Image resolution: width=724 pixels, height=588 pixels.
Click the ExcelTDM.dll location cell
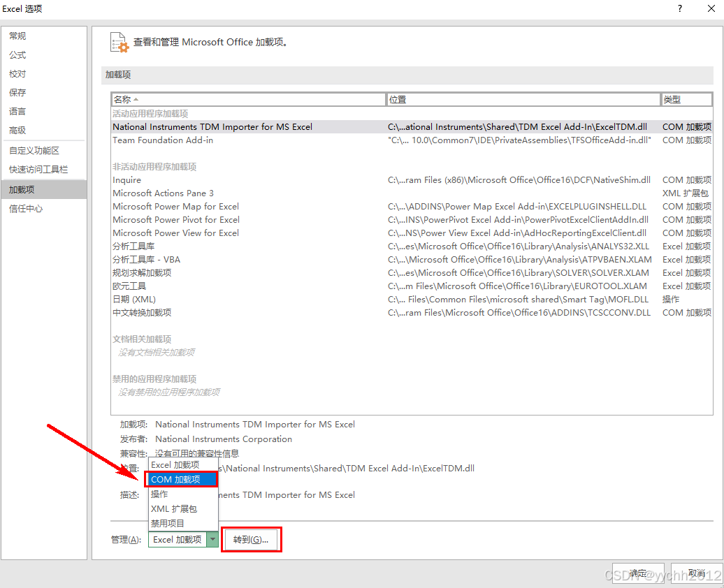click(x=517, y=127)
